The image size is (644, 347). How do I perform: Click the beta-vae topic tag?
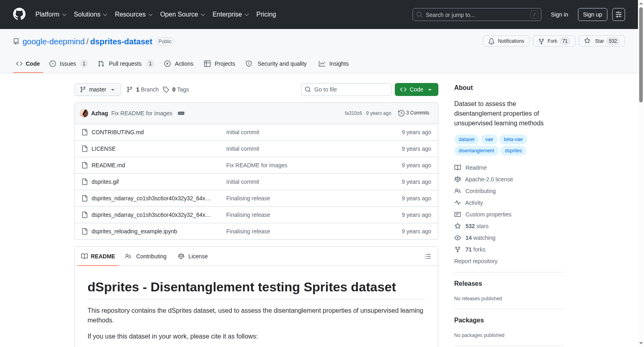coord(513,139)
